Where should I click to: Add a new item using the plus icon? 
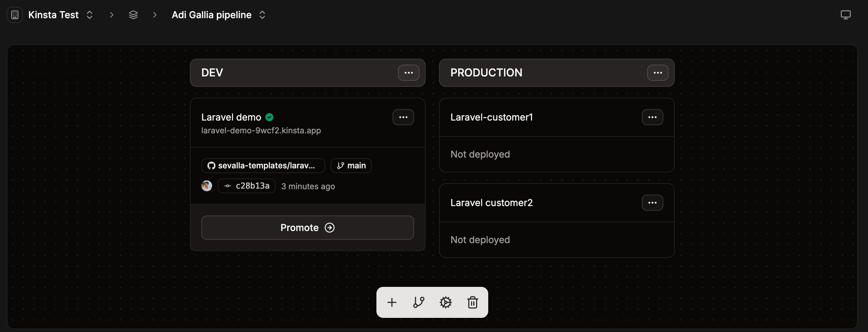tap(392, 302)
